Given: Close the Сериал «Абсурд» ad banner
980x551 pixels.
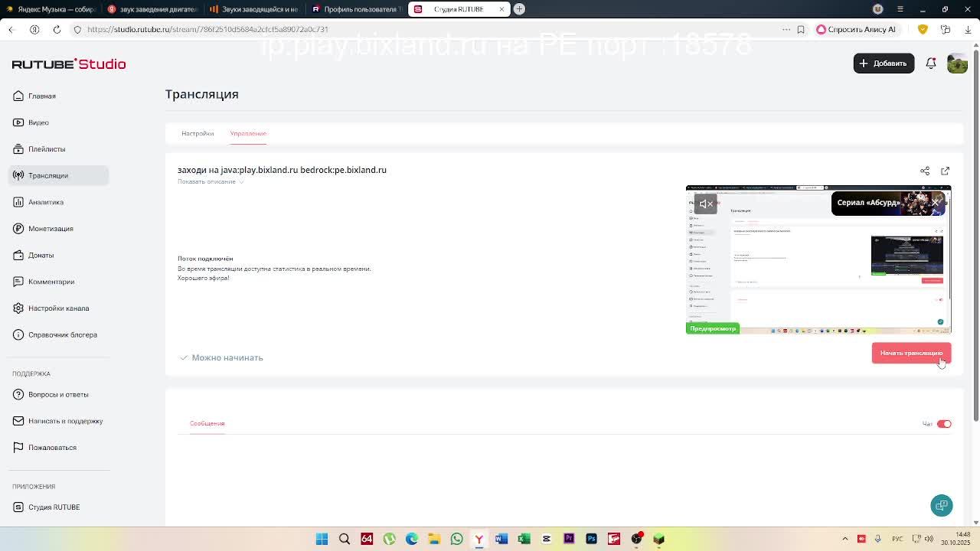Looking at the screenshot, I should click(936, 202).
